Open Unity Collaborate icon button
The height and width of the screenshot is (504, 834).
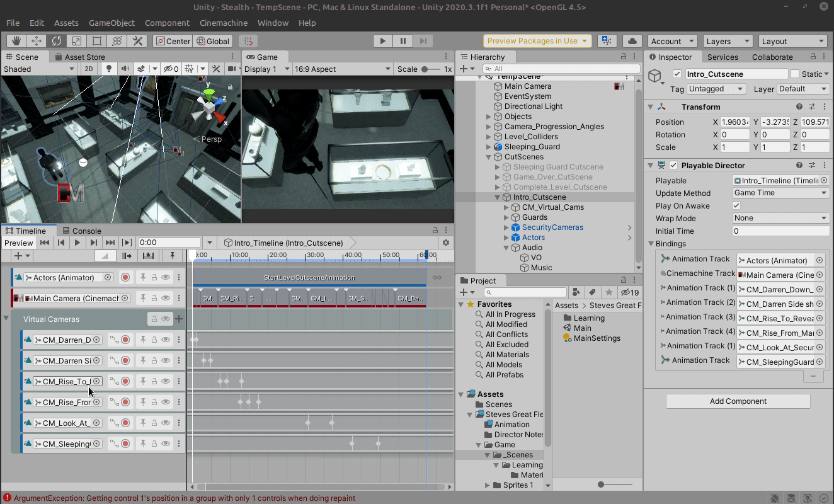pyautogui.click(x=607, y=41)
